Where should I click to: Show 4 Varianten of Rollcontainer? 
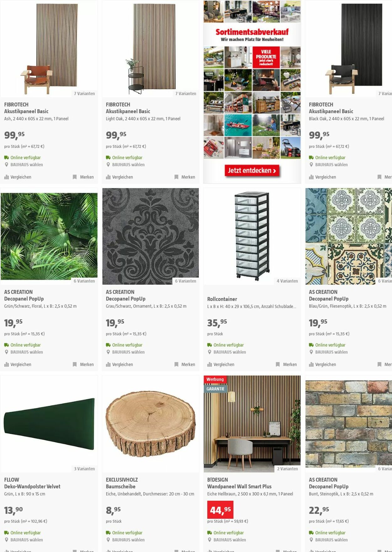287,281
